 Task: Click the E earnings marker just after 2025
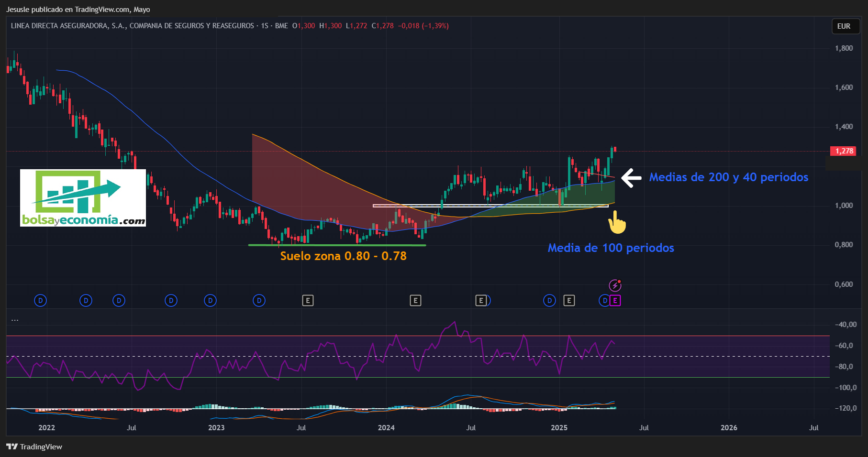tap(569, 301)
